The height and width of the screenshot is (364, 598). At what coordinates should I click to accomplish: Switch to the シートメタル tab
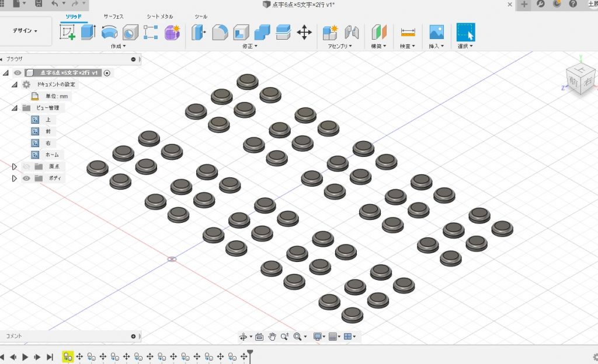pos(160,16)
